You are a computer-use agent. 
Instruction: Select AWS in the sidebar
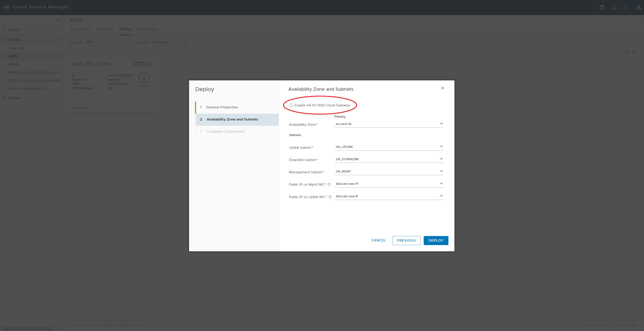[13, 56]
